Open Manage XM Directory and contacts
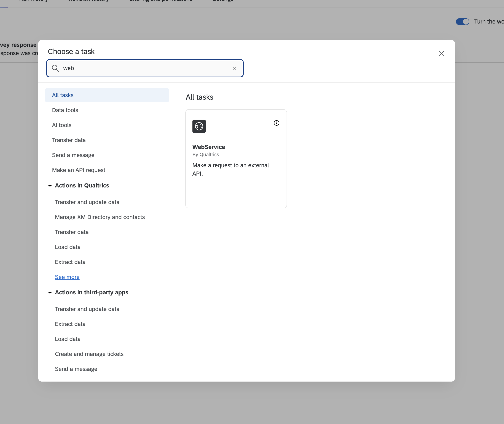Viewport: 504px width, 424px height. tap(100, 217)
